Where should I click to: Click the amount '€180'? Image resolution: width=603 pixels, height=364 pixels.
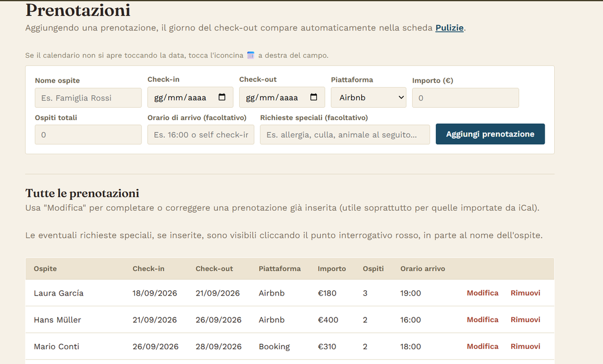tap(327, 293)
